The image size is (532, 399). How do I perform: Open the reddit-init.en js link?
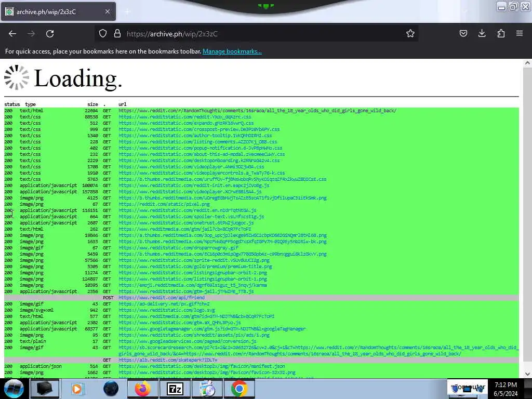point(194,185)
